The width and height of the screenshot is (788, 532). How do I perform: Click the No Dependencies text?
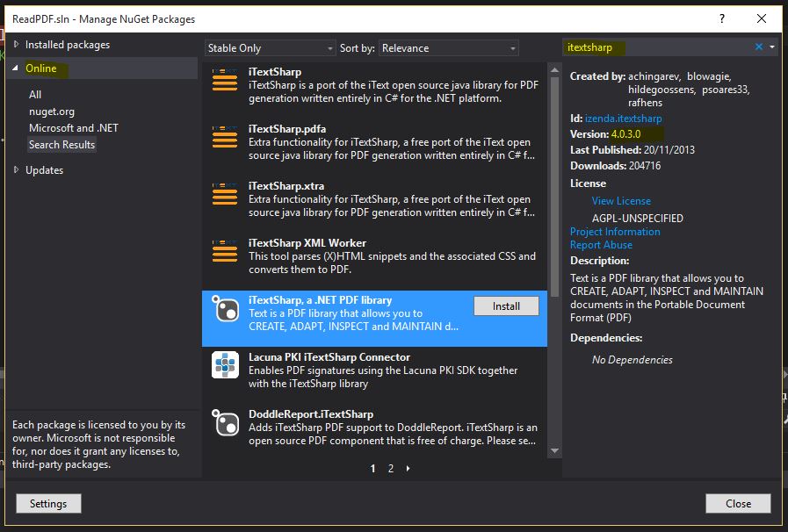(633, 360)
